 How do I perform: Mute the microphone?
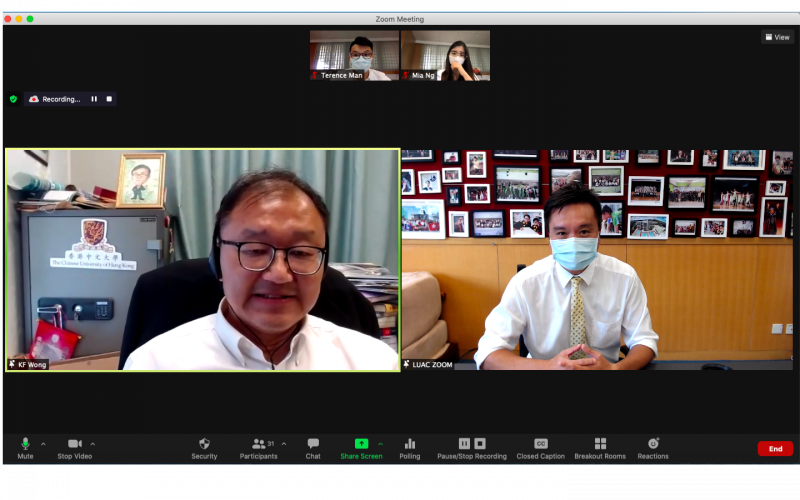pyautogui.click(x=25, y=448)
